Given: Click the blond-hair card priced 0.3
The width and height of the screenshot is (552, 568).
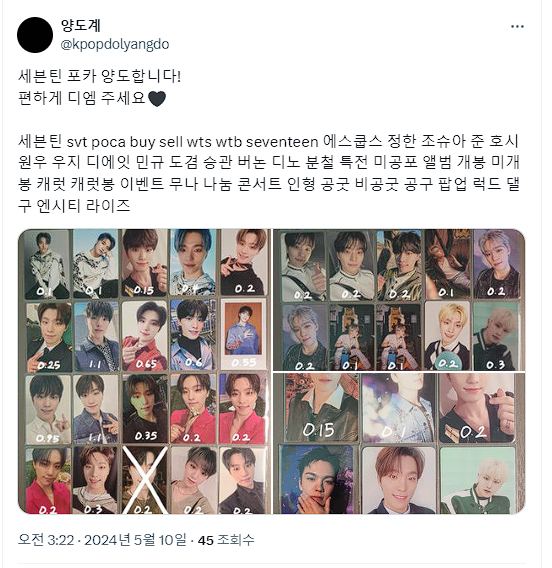Looking at the screenshot, I should coord(495,336).
